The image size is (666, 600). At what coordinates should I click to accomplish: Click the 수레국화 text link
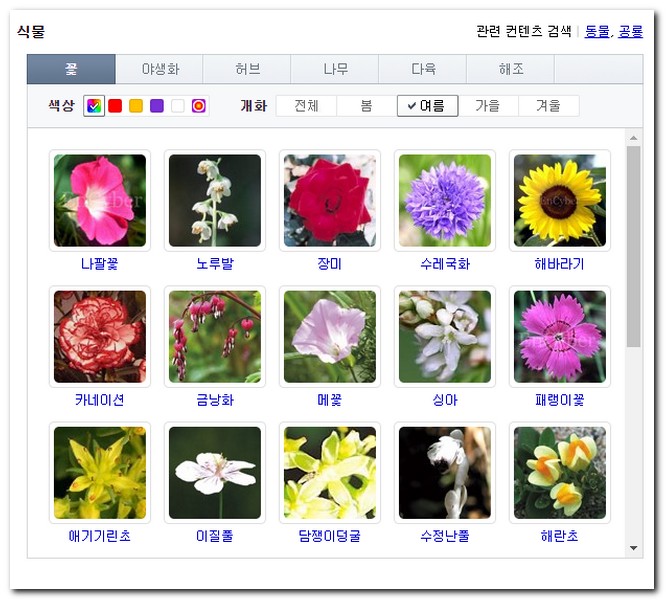[445, 264]
